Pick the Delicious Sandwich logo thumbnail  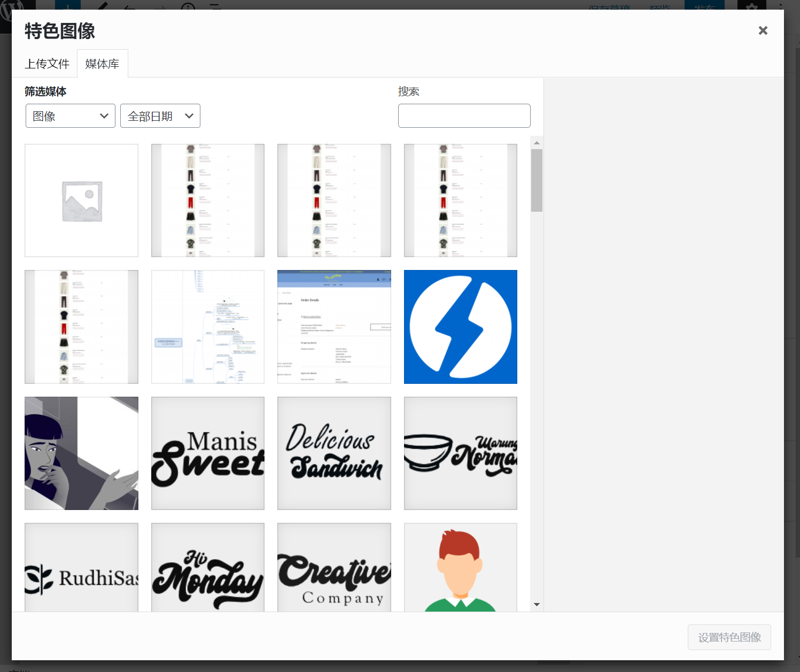(334, 453)
